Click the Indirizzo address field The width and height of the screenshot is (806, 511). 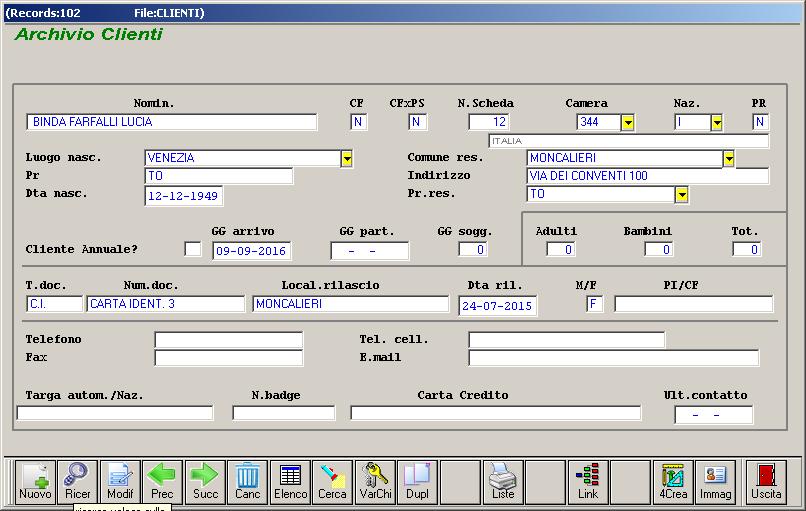[x=648, y=176]
